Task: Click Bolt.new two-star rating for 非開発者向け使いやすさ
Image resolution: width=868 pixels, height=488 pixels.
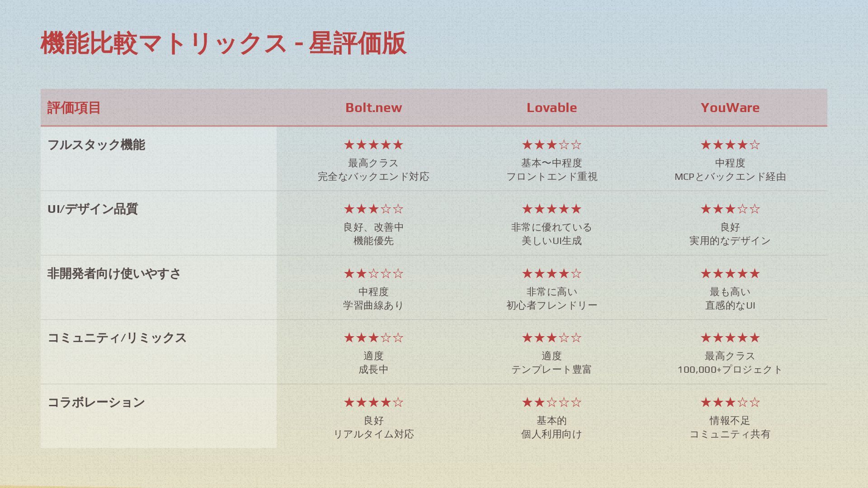Action: (x=373, y=273)
